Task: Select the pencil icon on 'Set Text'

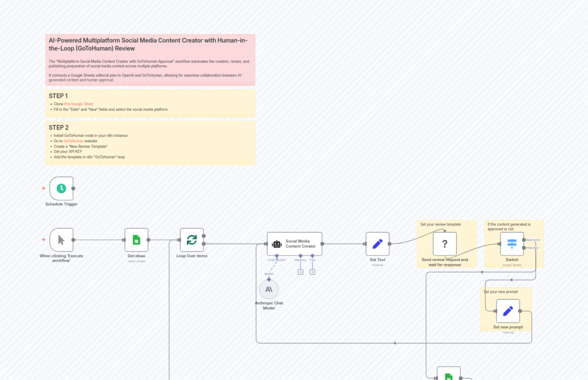Action: click(x=377, y=244)
